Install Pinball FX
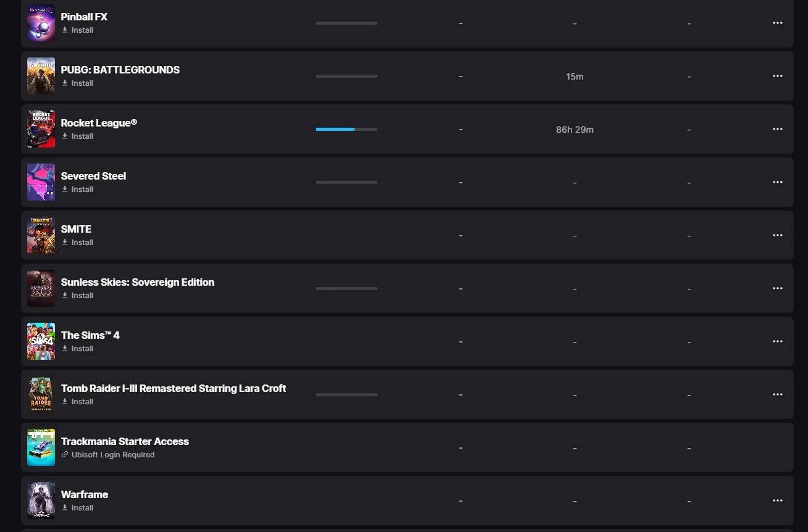The width and height of the screenshot is (808, 532). (x=77, y=30)
